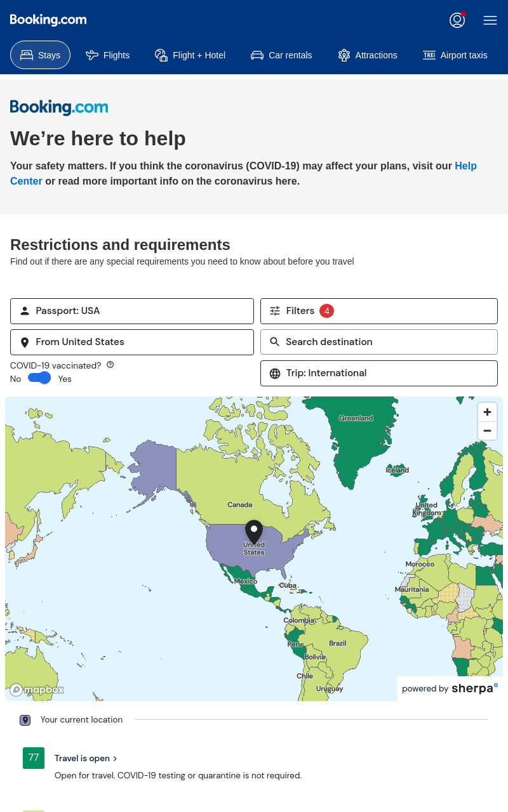The width and height of the screenshot is (508, 812).
Task: Expand the Travel is open entry
Action: point(86,758)
